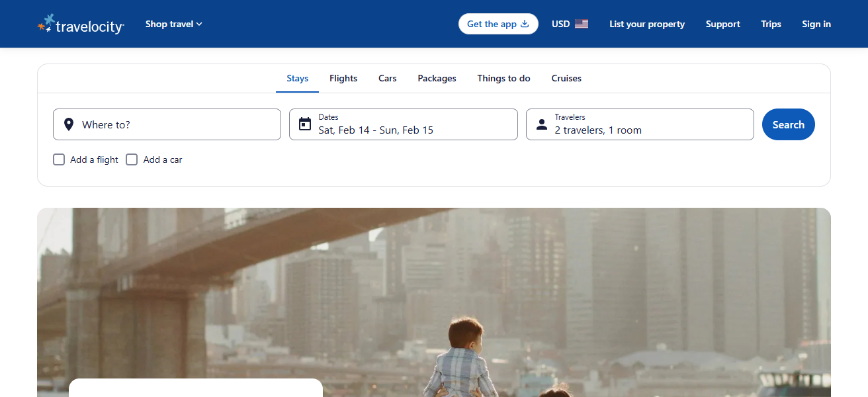Viewport: 868px width, 397px height.
Task: Go to the Trips page
Action: click(x=771, y=24)
